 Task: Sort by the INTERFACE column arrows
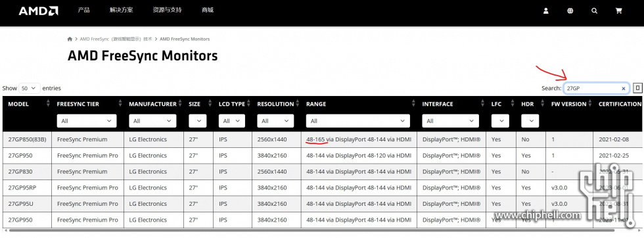tap(483, 104)
